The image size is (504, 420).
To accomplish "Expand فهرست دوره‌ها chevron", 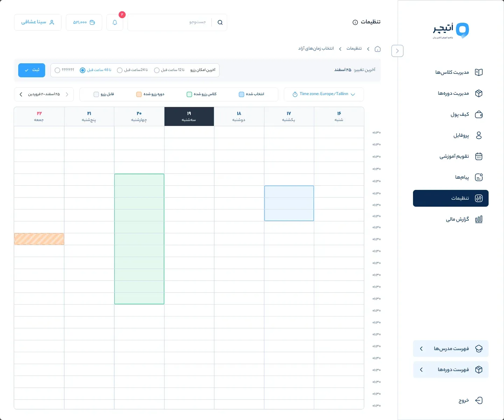I will coord(421,370).
